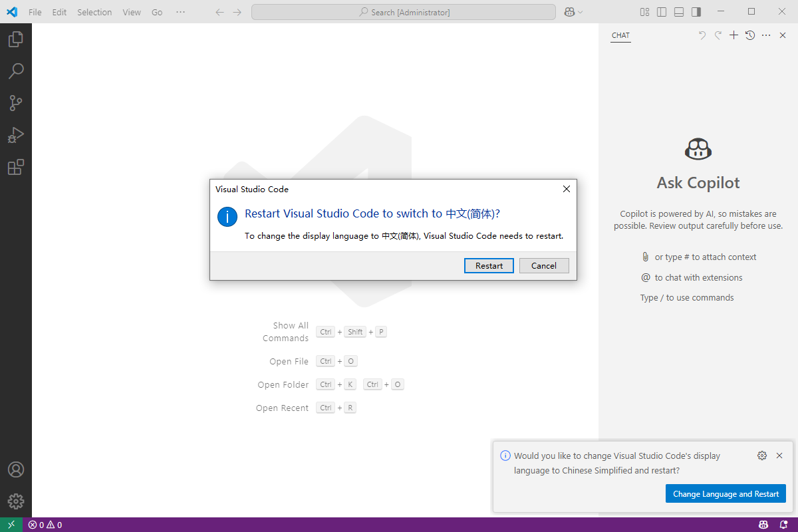This screenshot has width=798, height=532.
Task: Click the @ chat with extensions icon
Action: [645, 277]
